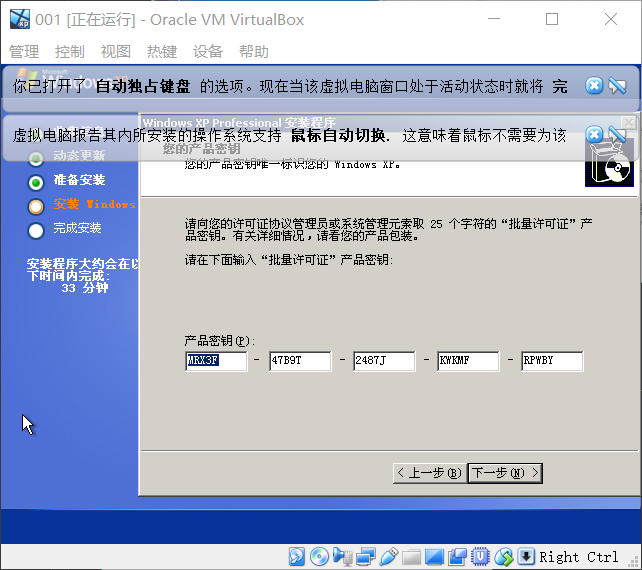Open the 管理 menu

(x=24, y=52)
